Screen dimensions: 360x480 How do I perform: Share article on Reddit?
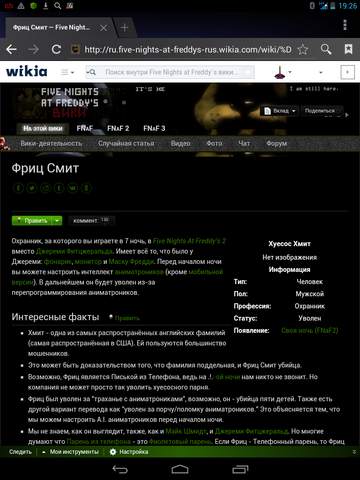(x=46, y=188)
